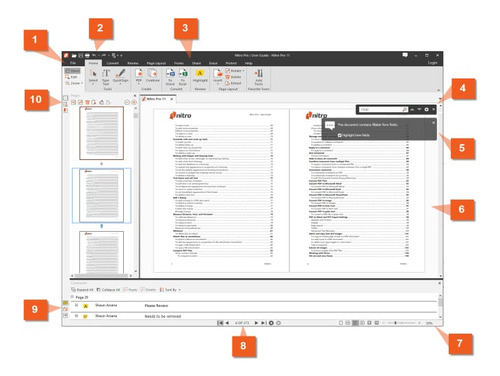Select the Hand tool

73,71
